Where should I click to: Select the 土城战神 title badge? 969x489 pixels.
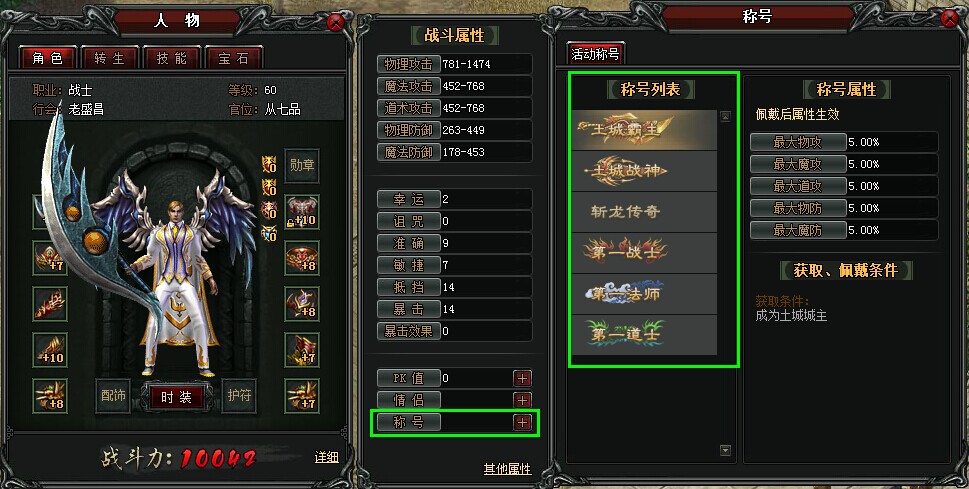644,171
